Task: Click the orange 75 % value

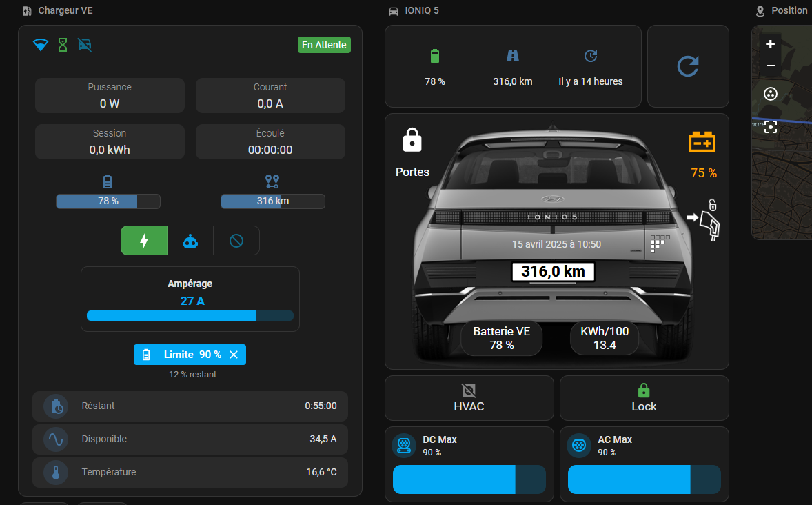Action: click(x=704, y=173)
